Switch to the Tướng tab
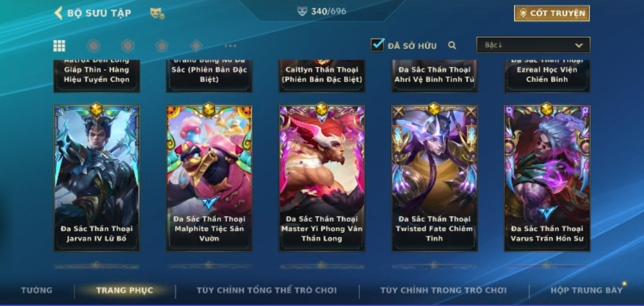 pos(37,291)
